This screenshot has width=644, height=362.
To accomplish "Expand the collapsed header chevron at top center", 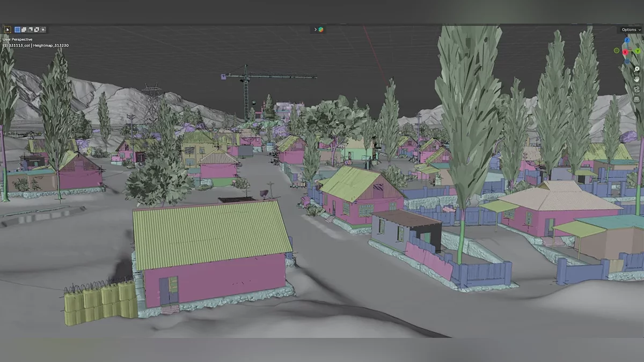I will pyautogui.click(x=315, y=29).
